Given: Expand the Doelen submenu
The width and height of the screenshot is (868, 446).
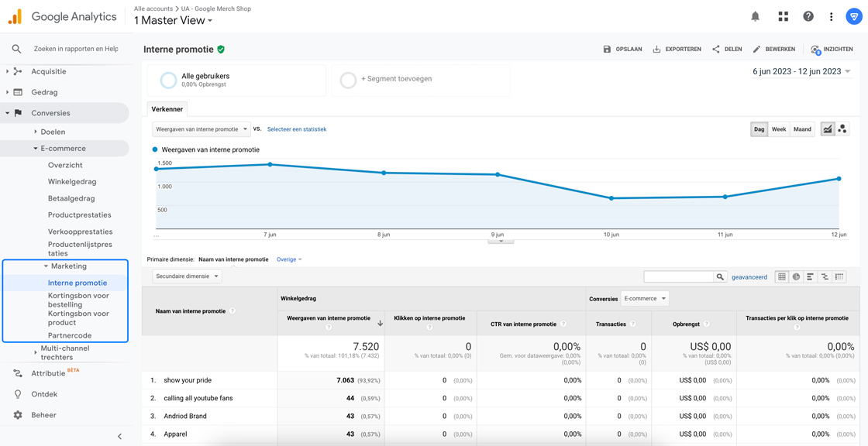Looking at the screenshot, I should tap(35, 132).
